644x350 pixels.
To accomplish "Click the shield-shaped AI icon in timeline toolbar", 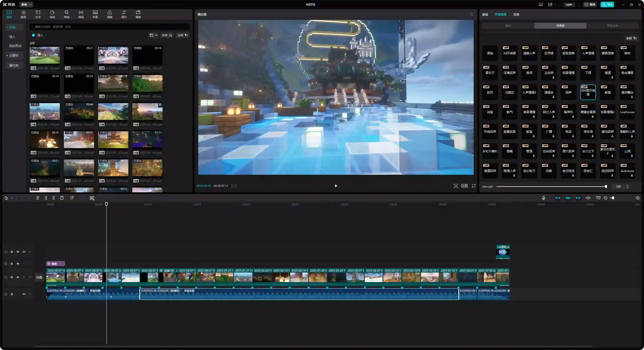I will [72, 198].
